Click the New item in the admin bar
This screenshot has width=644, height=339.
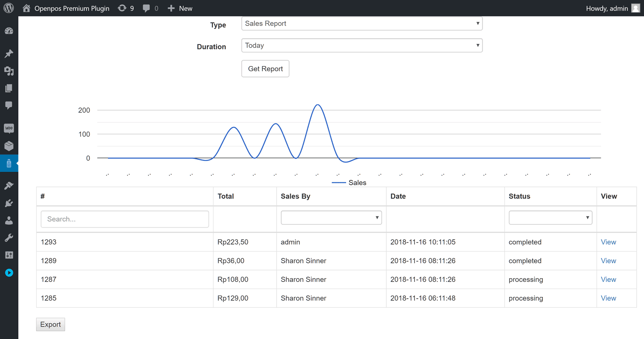pos(180,8)
